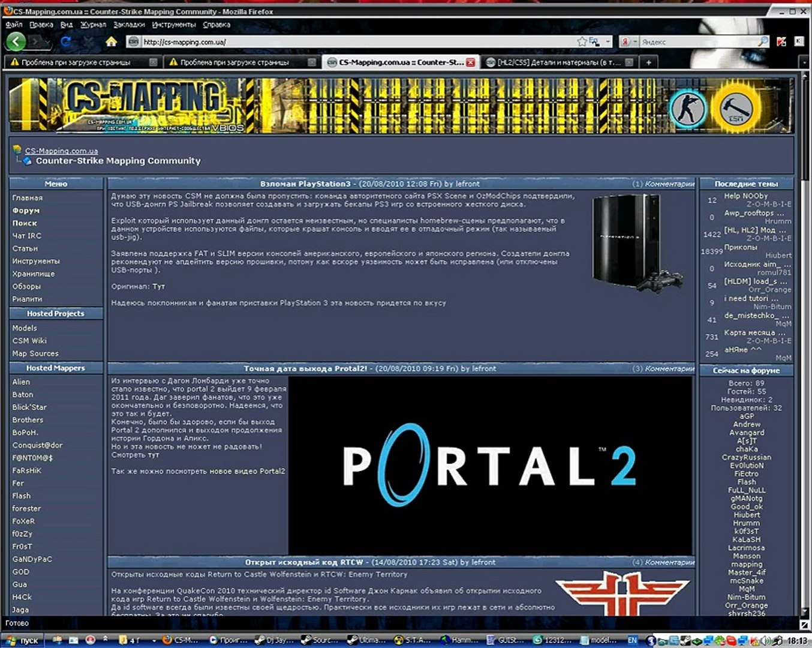Switch to the model... taskbar window
Screen dimensions: 812x648
click(599, 640)
